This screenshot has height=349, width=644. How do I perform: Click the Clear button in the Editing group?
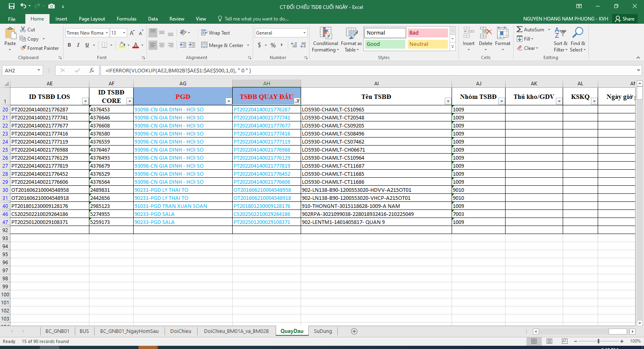[x=528, y=48]
